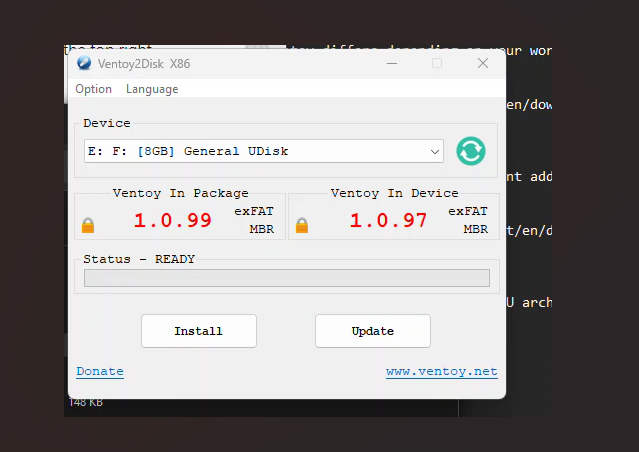Open the Donate link

[x=100, y=371]
